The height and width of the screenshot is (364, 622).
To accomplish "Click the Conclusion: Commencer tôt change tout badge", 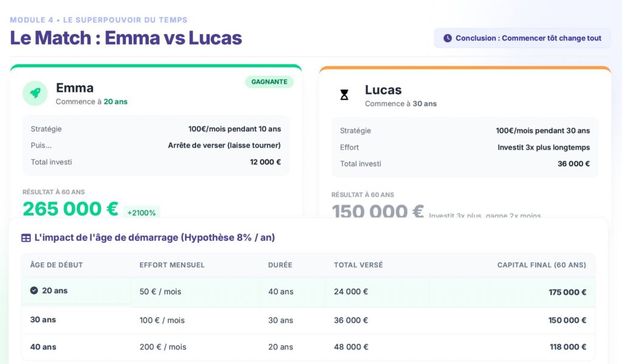I will click(522, 38).
